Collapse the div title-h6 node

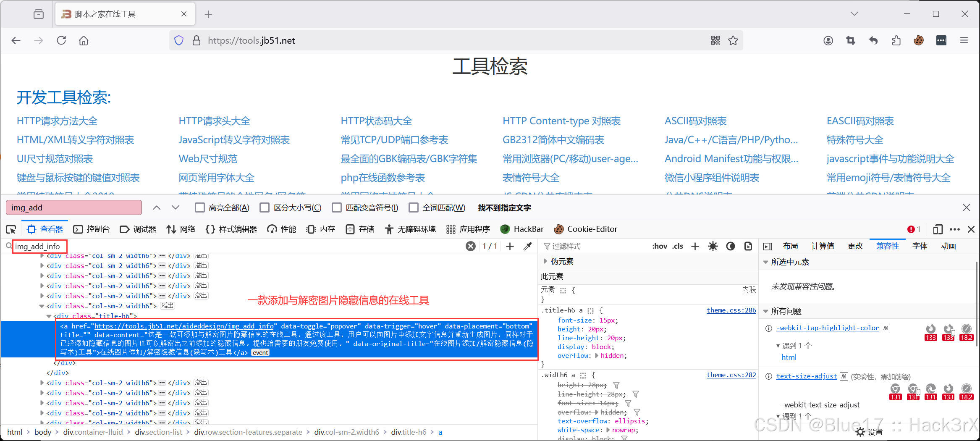coord(49,316)
